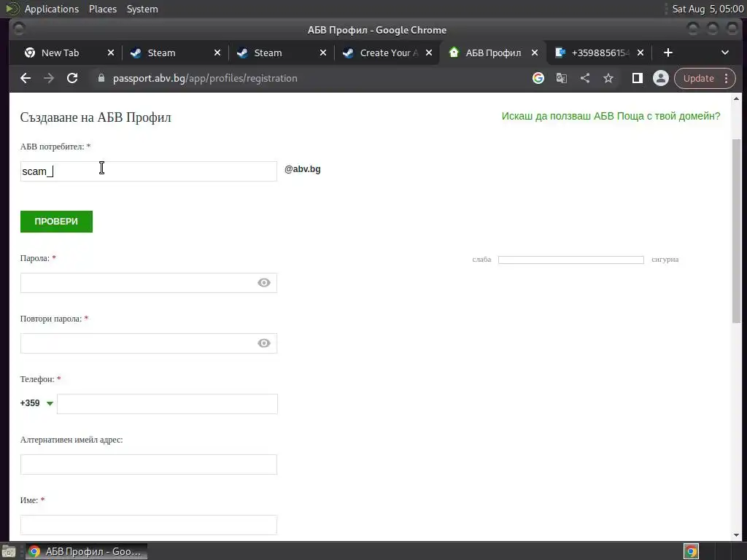The image size is (747, 560).
Task: Open the АБВ Поща с твой домейн link
Action: 611,116
